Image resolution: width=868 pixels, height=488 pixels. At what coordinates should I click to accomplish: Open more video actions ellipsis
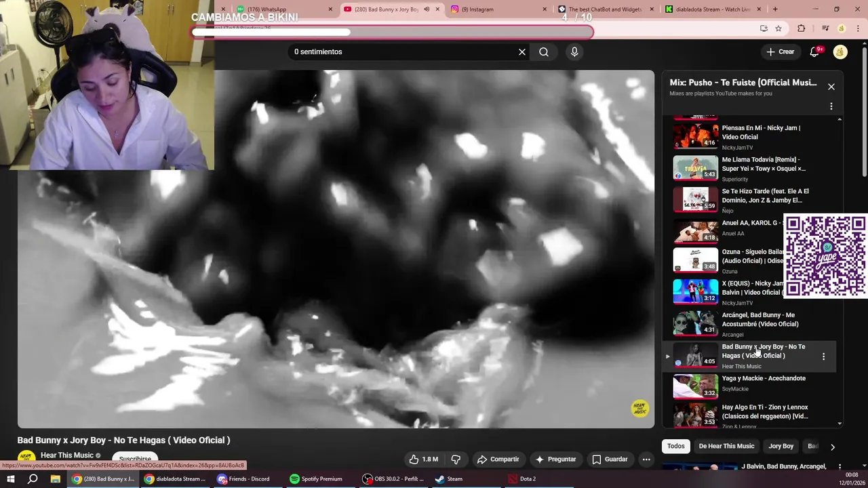tap(646, 459)
